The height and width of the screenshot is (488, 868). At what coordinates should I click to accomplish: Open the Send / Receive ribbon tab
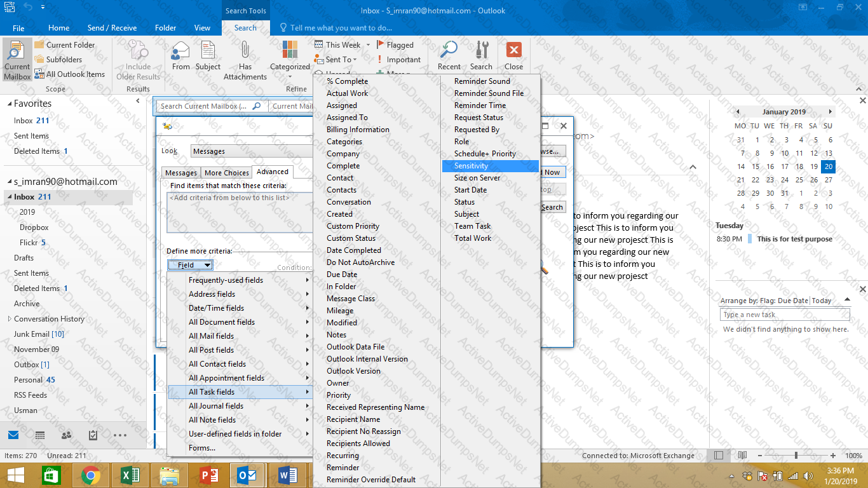[112, 28]
